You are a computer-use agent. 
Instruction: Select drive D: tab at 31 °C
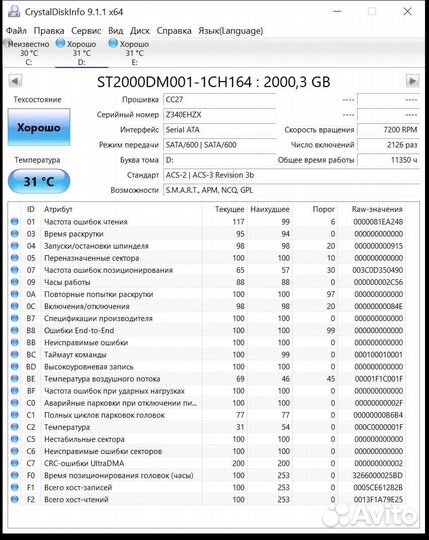[x=81, y=53]
